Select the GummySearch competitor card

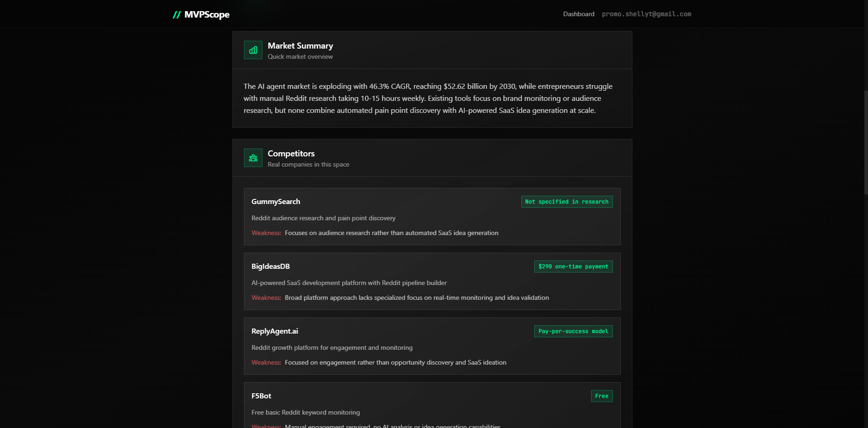point(431,217)
